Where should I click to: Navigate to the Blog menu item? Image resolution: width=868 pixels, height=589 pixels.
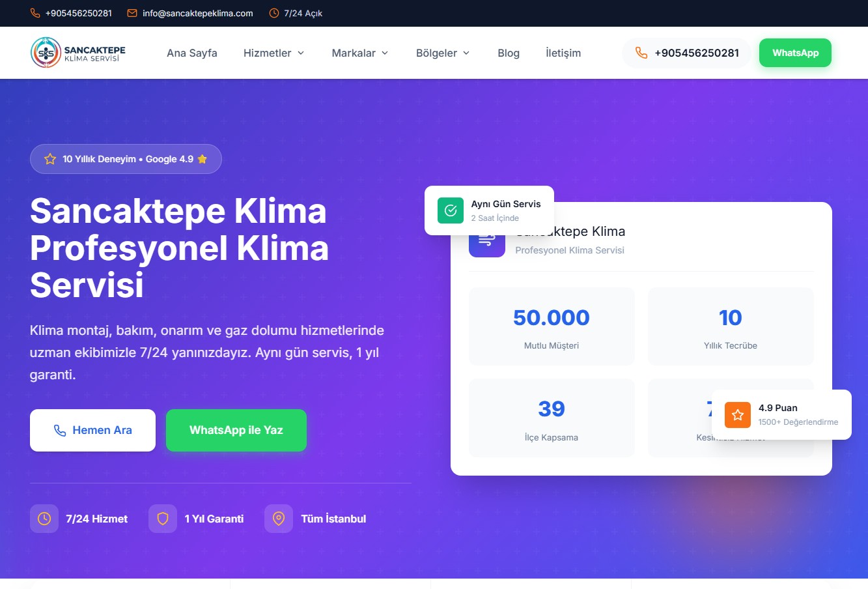pos(508,53)
